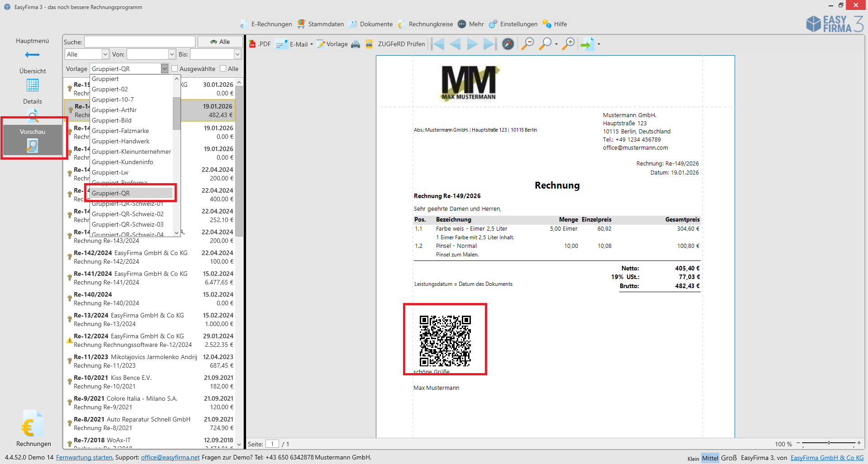
Task: Click the printer icon in toolbar
Action: point(356,44)
